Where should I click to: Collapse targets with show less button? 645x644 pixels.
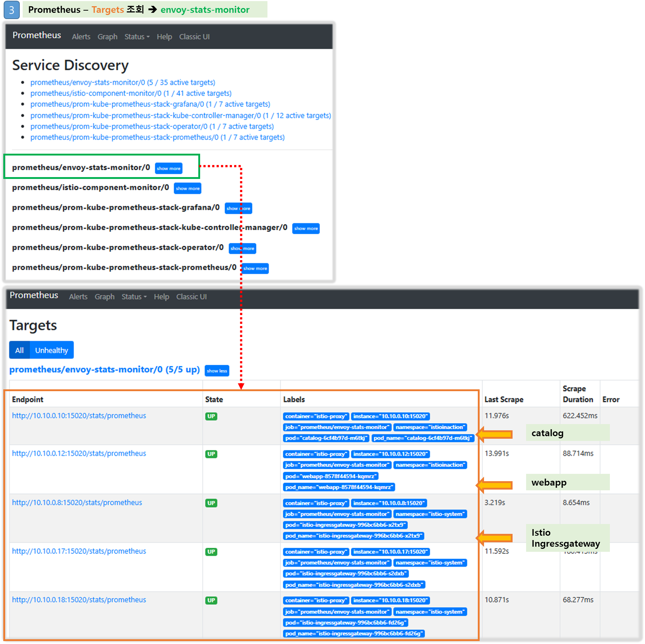click(x=217, y=371)
